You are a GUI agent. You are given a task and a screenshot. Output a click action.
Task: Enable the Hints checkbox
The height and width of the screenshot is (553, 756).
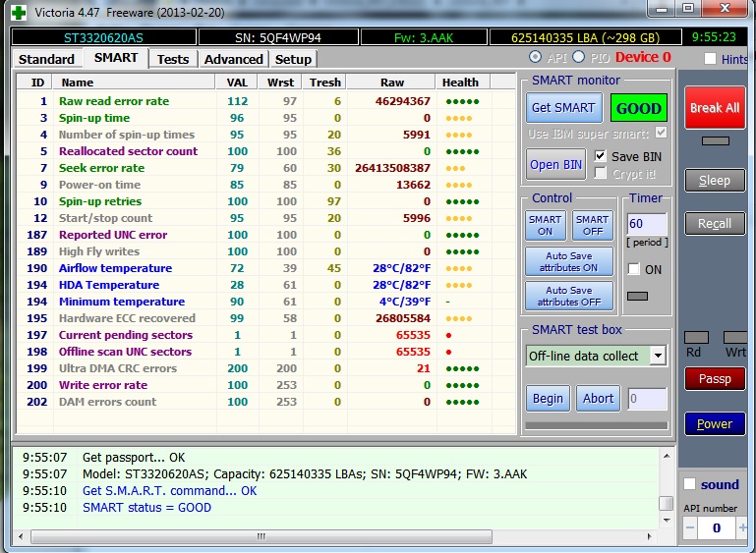coord(710,58)
